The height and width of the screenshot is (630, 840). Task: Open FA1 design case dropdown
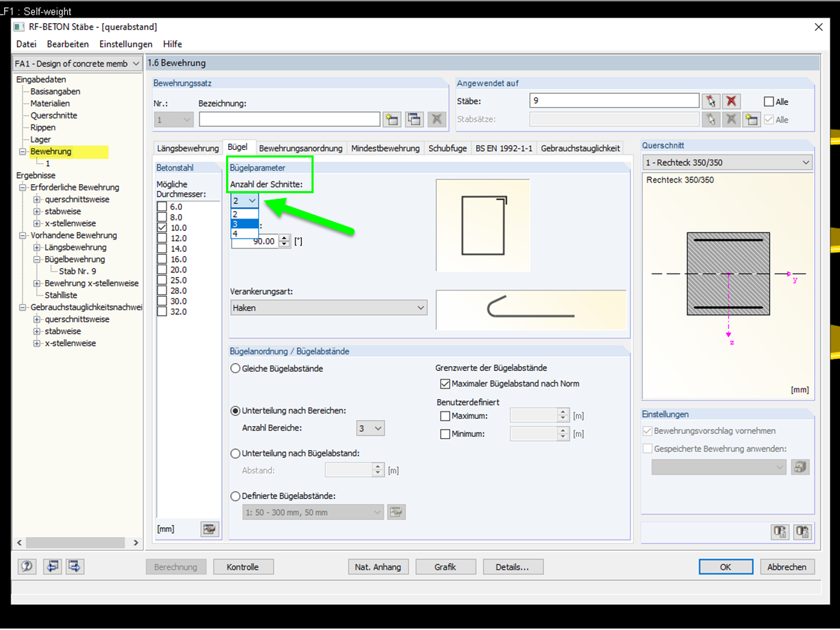tap(78, 64)
